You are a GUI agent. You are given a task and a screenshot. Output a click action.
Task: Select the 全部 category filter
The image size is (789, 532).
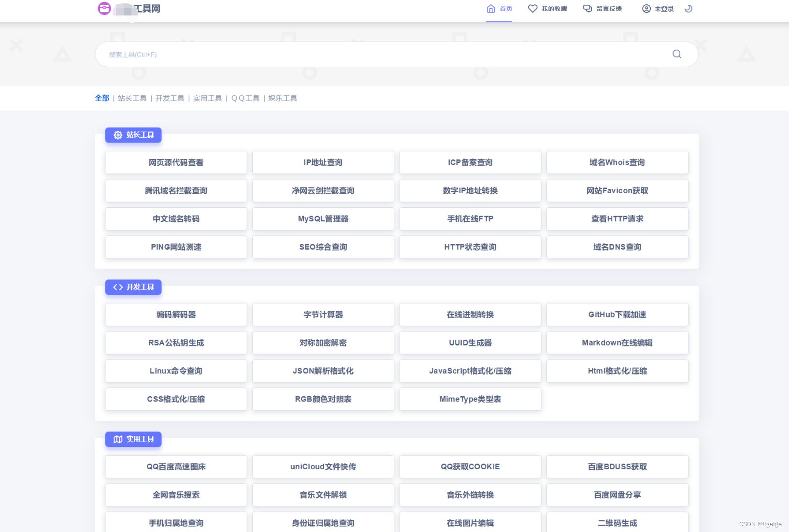[x=102, y=98]
